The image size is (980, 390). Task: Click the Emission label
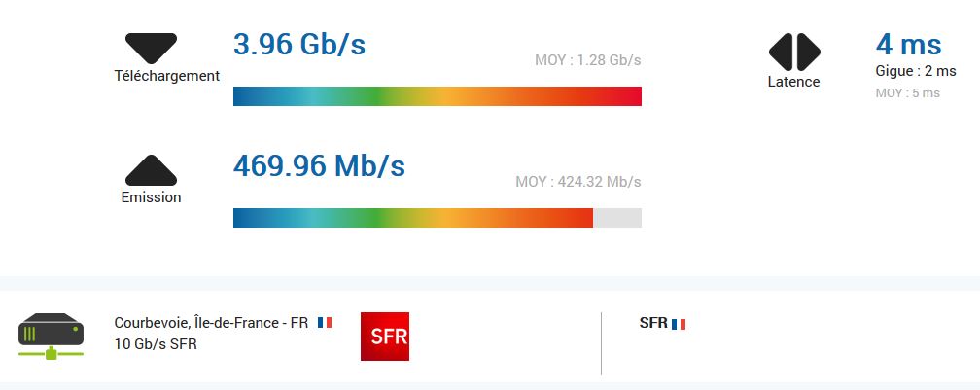click(x=151, y=196)
